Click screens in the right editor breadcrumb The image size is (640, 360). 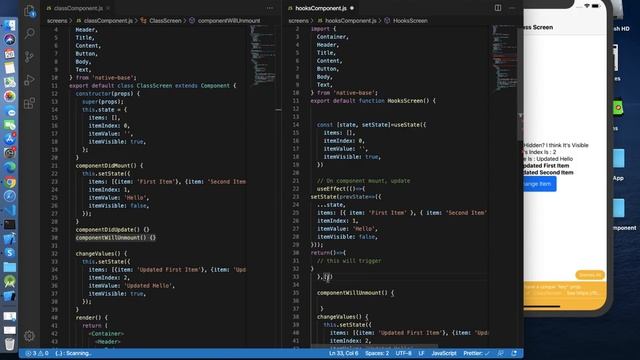298,20
